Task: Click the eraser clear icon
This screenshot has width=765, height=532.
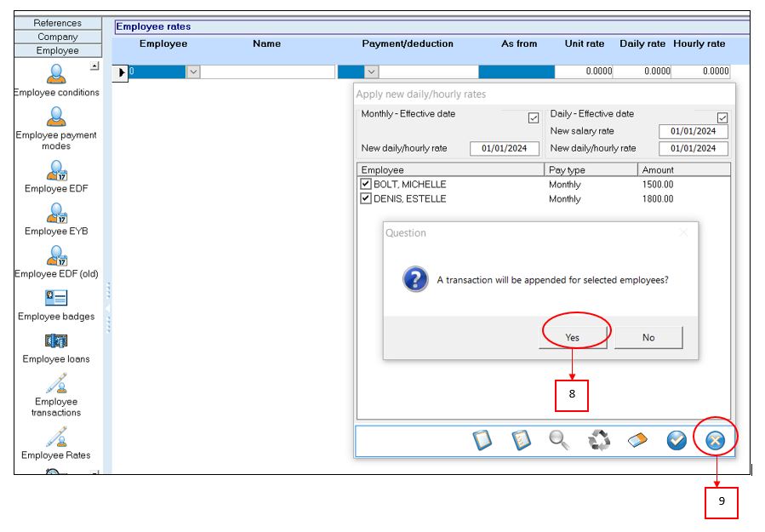Action: tap(638, 440)
